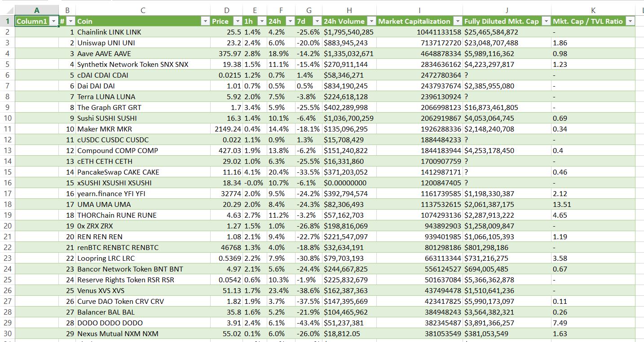The width and height of the screenshot is (644, 342).
Task: Select column H header
Action: (x=349, y=10)
